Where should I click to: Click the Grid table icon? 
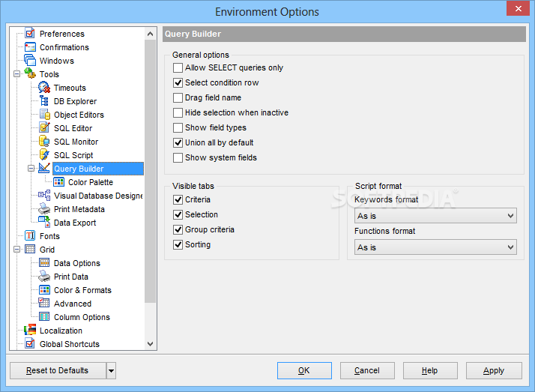click(30, 249)
